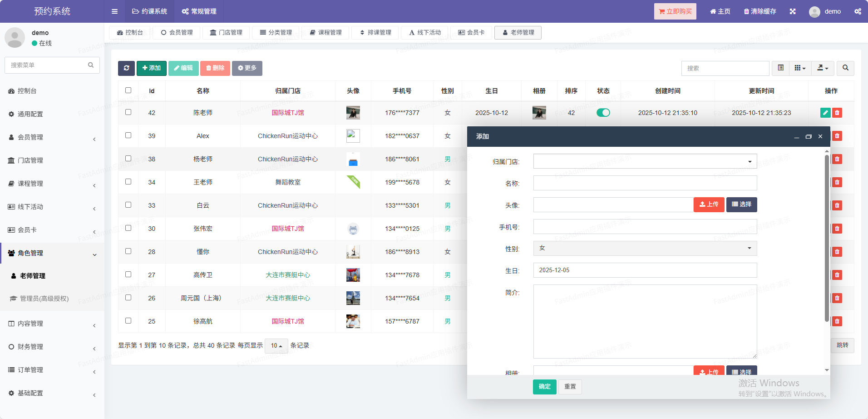Image resolution: width=868 pixels, height=419 pixels.
Task: Click the 手机号 input field
Action: pos(645,227)
